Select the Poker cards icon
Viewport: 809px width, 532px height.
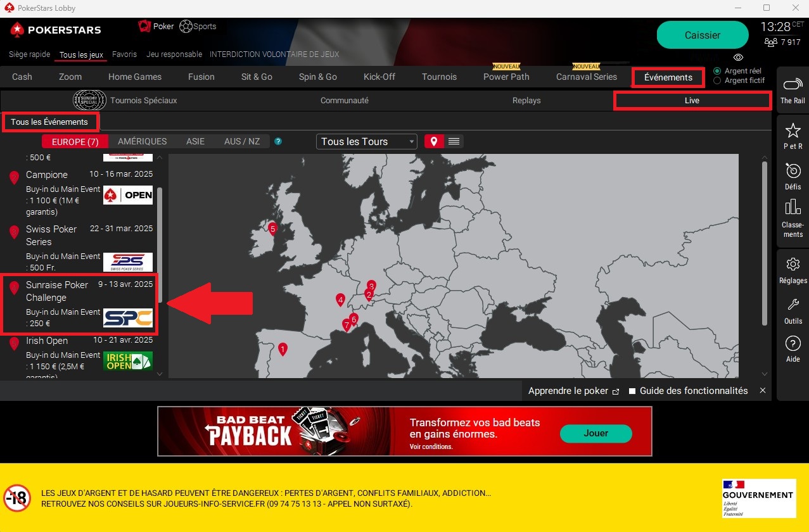(x=144, y=26)
